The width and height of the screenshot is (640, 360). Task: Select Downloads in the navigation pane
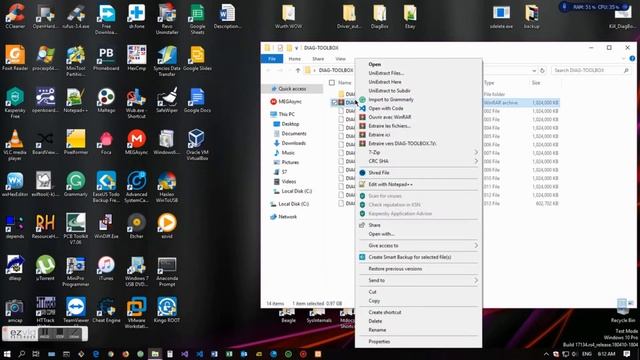pyautogui.click(x=293, y=143)
